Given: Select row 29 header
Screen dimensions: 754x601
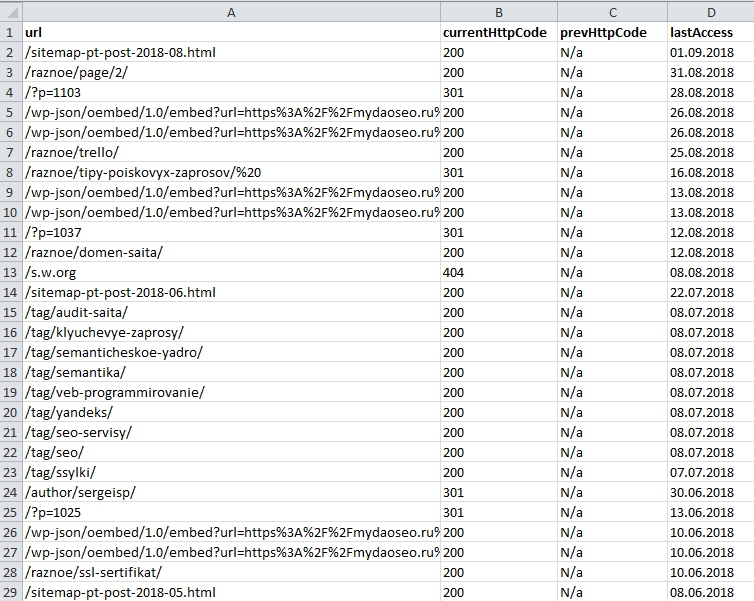Looking at the screenshot, I should point(11,592).
